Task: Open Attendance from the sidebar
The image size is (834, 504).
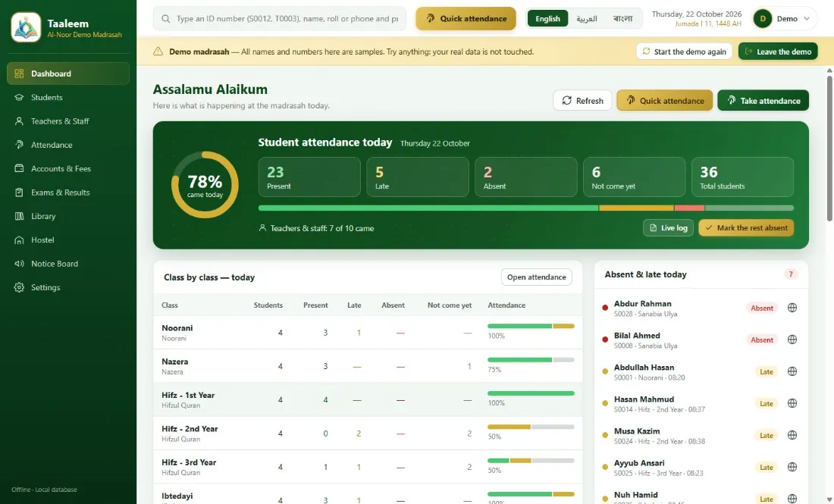Action: click(68, 145)
